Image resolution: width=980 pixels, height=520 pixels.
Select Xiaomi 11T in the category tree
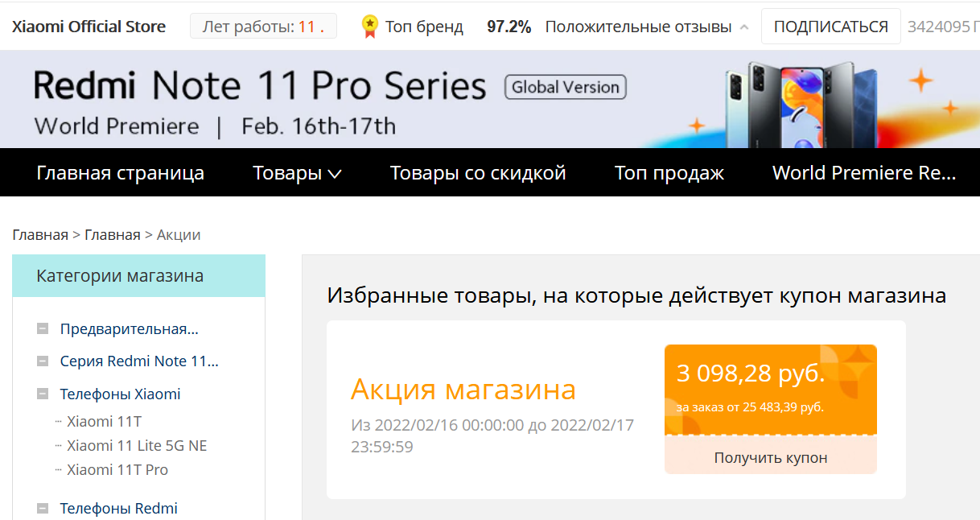point(104,421)
